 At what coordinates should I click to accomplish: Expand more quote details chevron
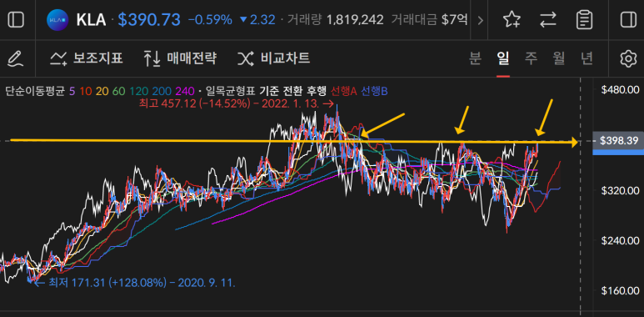pos(480,20)
